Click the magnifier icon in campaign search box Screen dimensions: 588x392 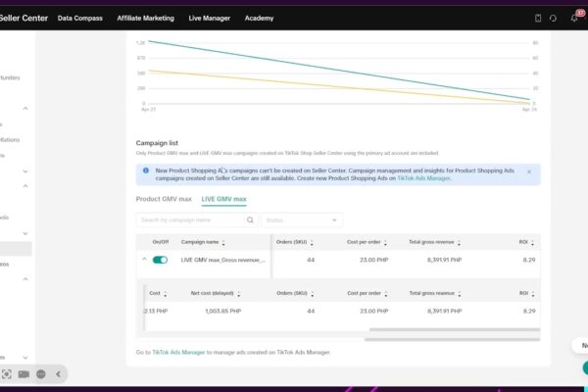pos(250,220)
